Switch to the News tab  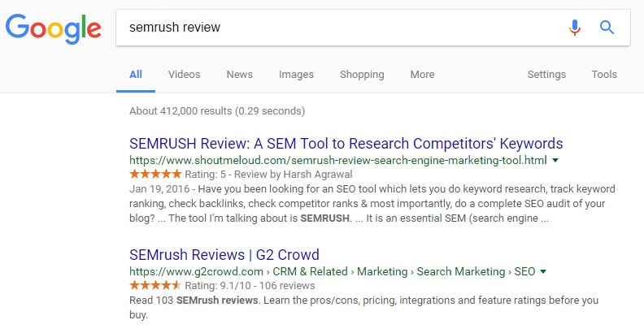tap(239, 75)
